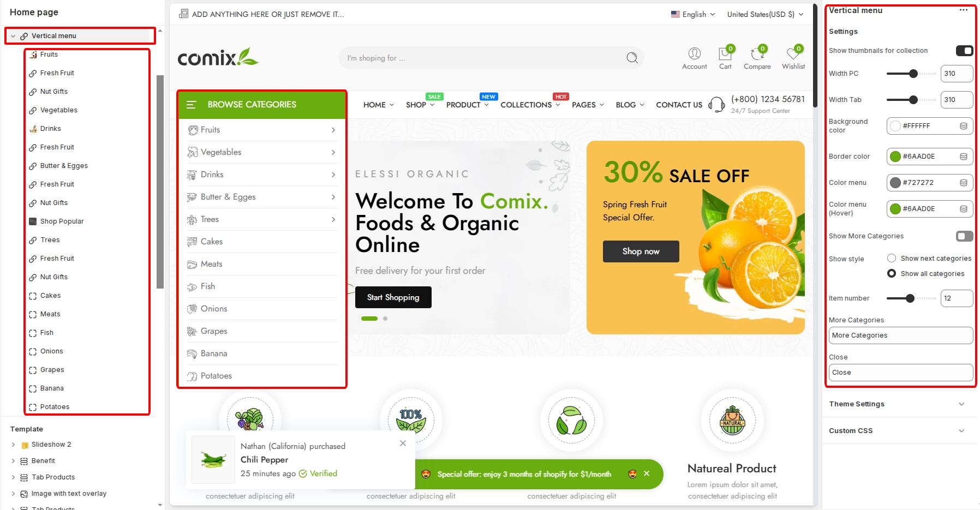
Task: Open the COLLECTIONS menu
Action: pos(530,105)
